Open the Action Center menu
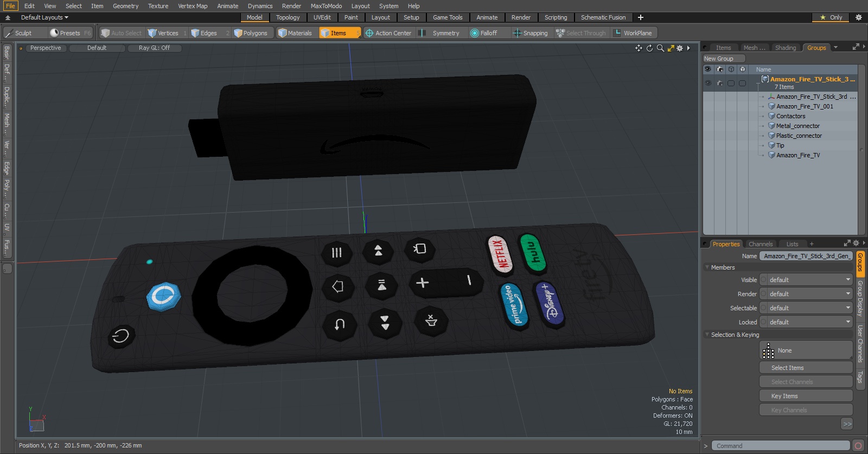 (x=389, y=33)
